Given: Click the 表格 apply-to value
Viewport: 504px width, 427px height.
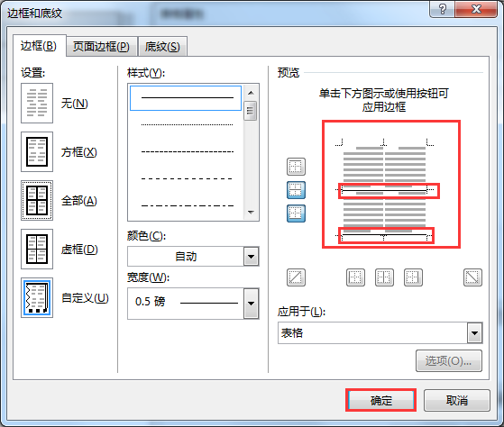Looking at the screenshot, I should (292, 333).
